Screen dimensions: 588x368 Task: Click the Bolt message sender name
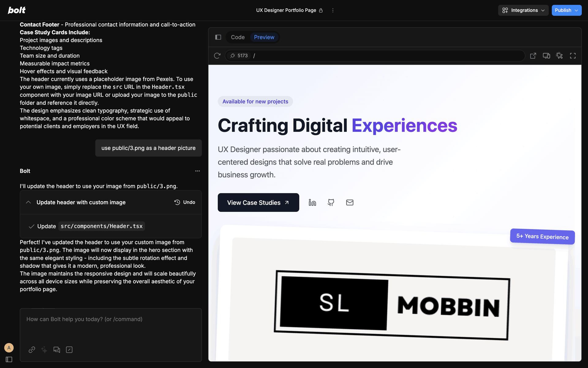(25, 171)
